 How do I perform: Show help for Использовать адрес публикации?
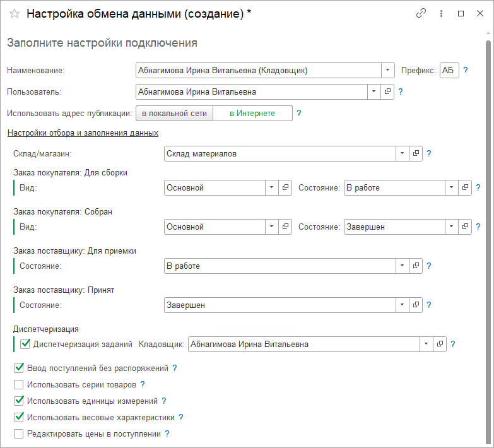click(x=299, y=114)
